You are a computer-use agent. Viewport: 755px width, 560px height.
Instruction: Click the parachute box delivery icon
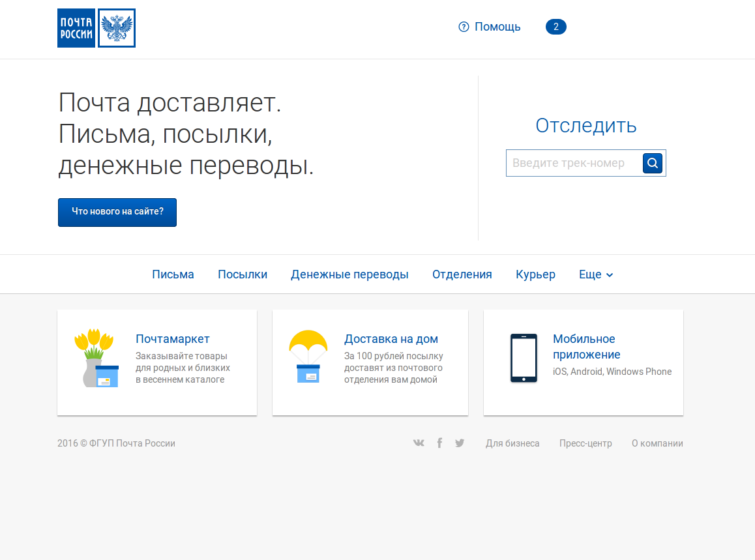pyautogui.click(x=308, y=357)
